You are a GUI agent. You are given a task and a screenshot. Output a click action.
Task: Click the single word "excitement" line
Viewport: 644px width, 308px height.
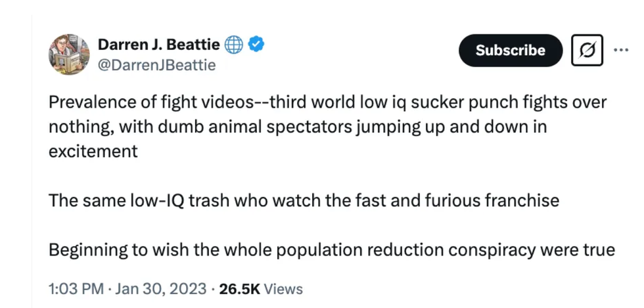point(93,151)
